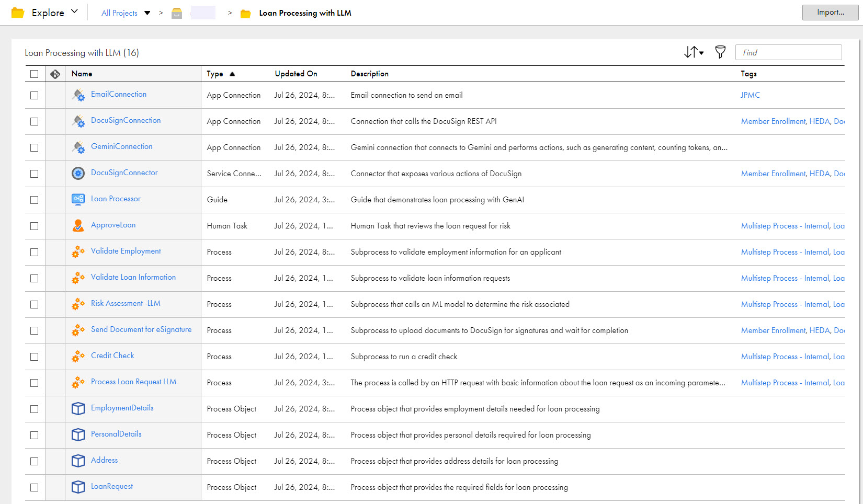This screenshot has height=504, width=863.
Task: Click 'Email connection to send an email' description
Action: pyautogui.click(x=406, y=95)
